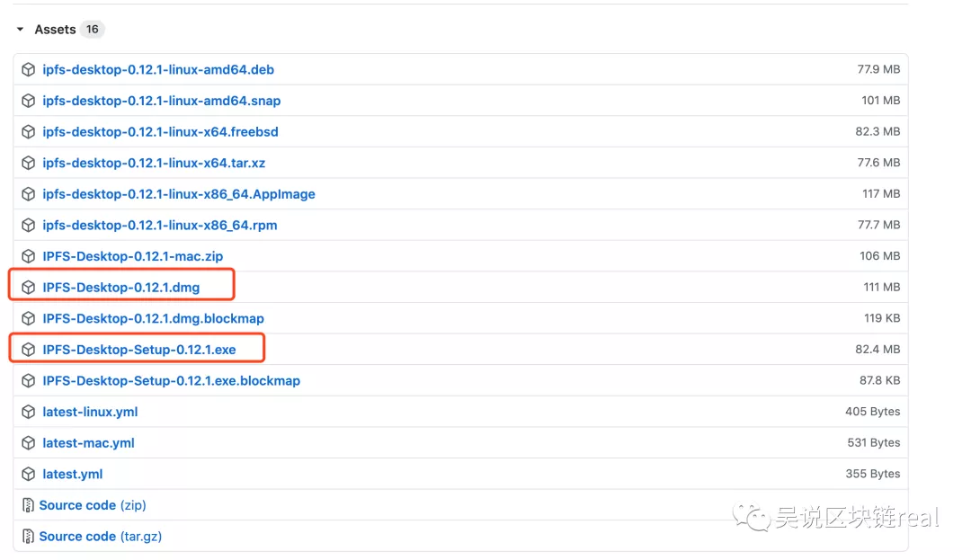971x560 pixels.
Task: Open the latest-mac.yml file link
Action: [x=88, y=443]
